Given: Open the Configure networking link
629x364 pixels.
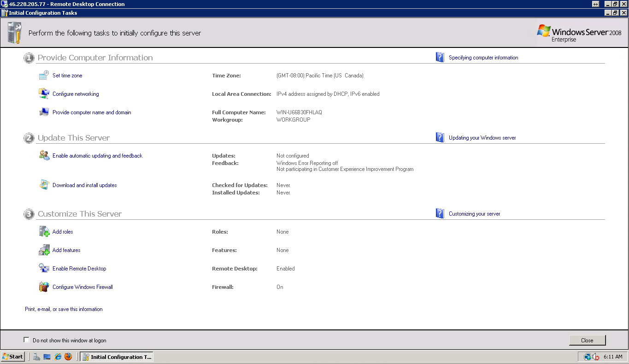Looking at the screenshot, I should (76, 94).
